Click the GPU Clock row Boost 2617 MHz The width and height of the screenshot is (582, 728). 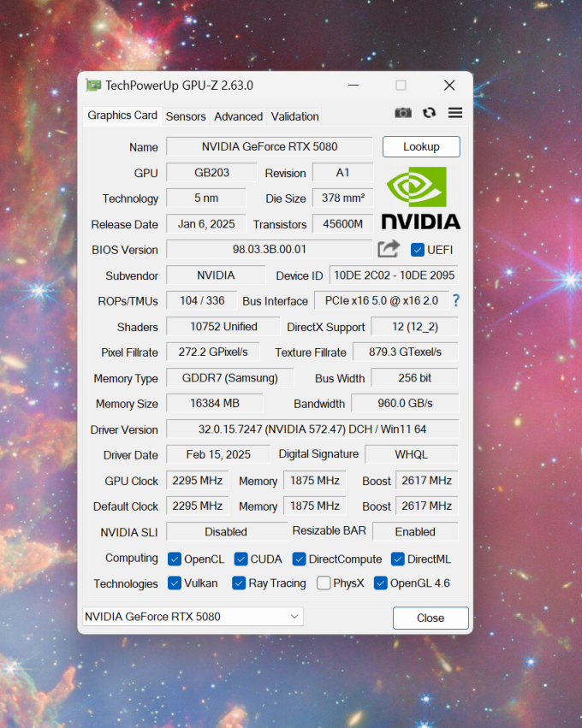pos(427,481)
